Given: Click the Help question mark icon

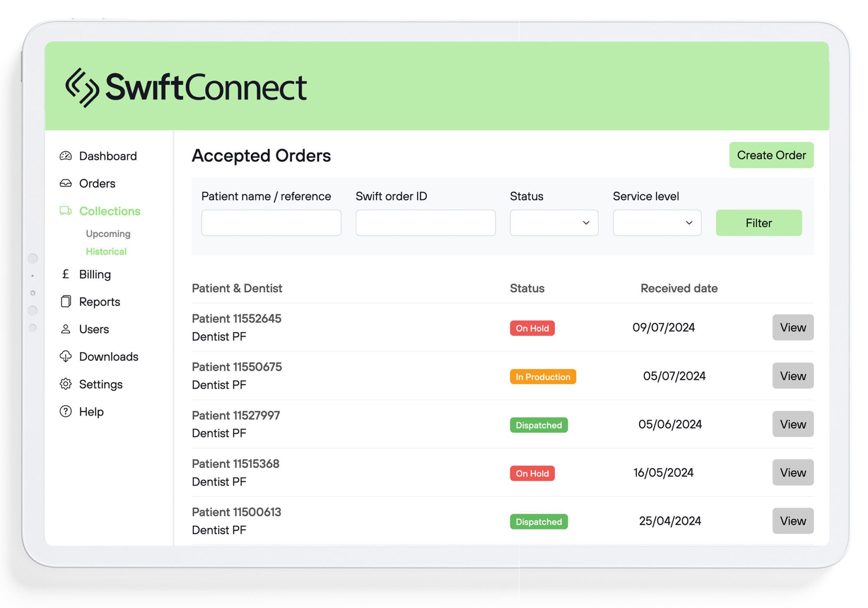Looking at the screenshot, I should tap(66, 411).
